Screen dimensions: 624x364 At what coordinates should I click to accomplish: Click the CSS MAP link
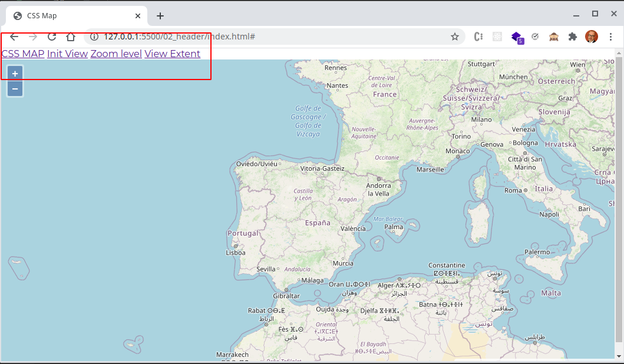point(23,54)
